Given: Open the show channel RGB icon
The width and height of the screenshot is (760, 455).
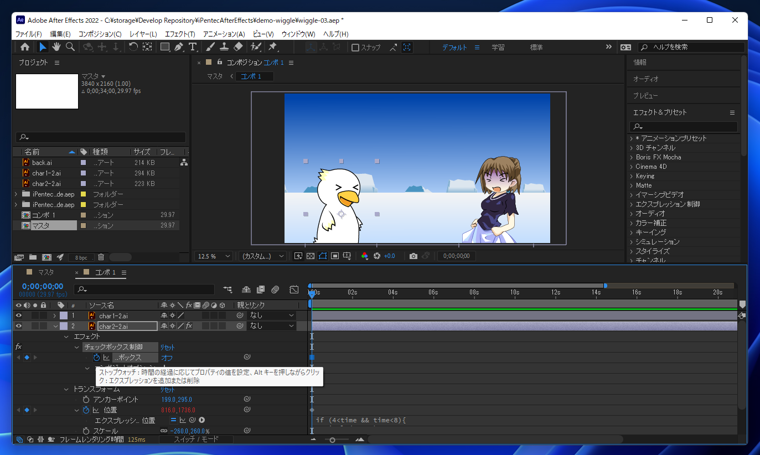Looking at the screenshot, I should [x=364, y=256].
